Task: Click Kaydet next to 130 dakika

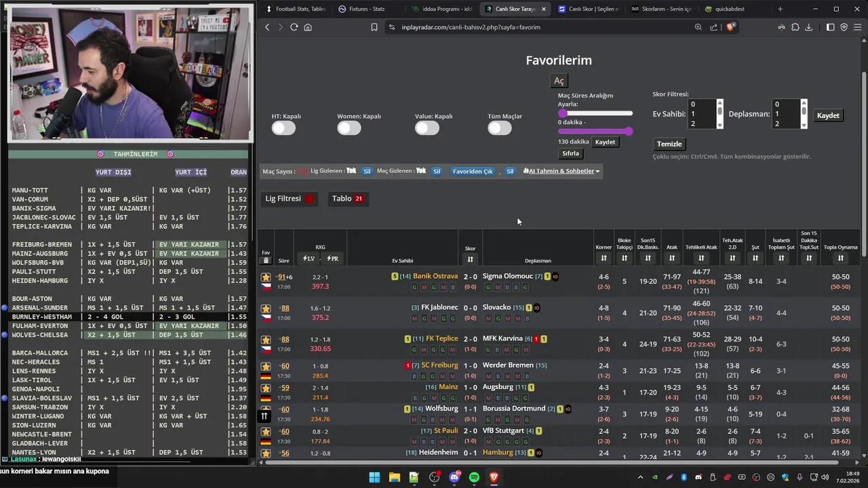Action: [605, 142]
